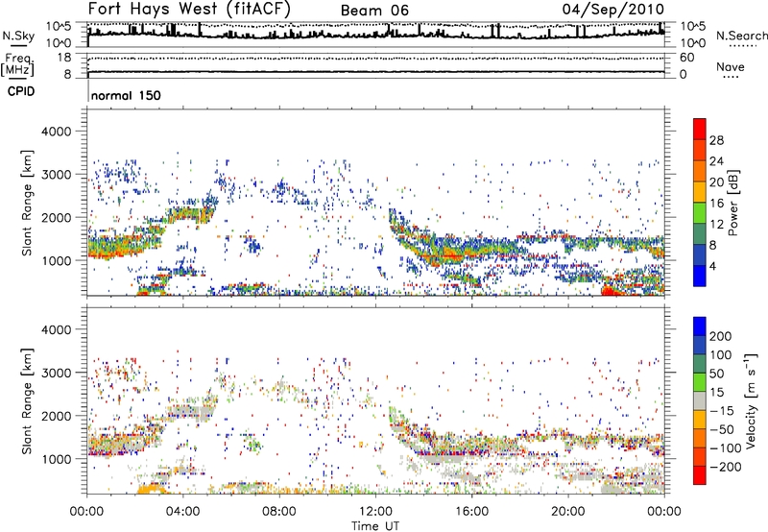Click the 'Power [dB]' colorbar title

click(x=733, y=203)
